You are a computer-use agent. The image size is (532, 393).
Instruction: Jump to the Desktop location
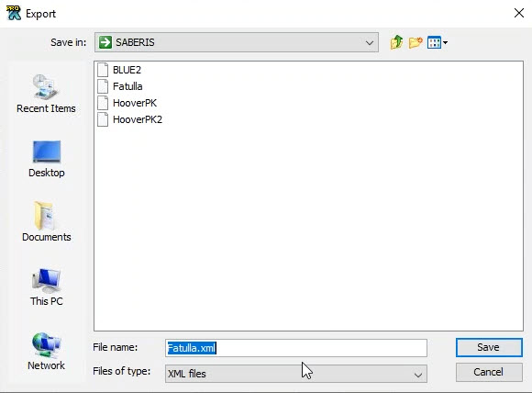[x=47, y=159]
